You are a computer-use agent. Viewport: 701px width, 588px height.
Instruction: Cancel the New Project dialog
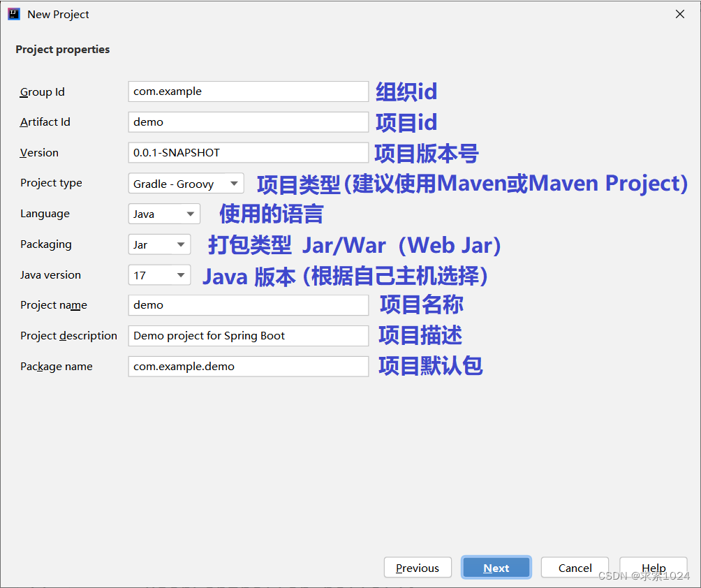(575, 568)
